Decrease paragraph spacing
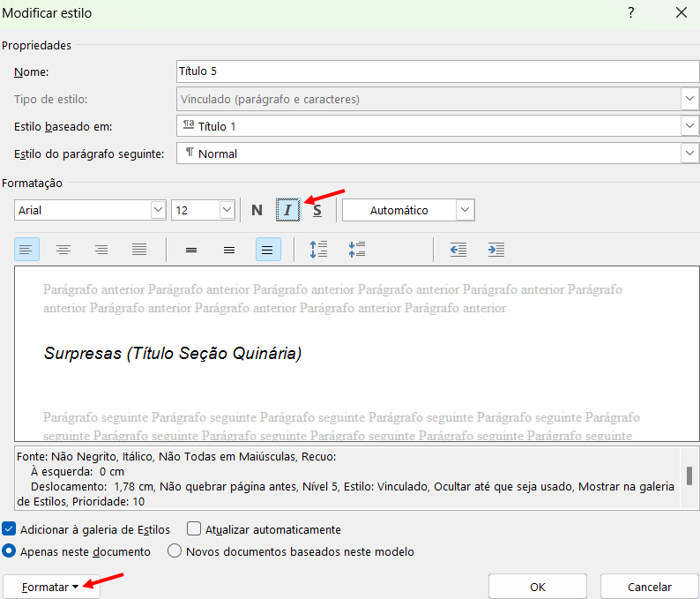Screen dimensions: 700x599 point(356,250)
